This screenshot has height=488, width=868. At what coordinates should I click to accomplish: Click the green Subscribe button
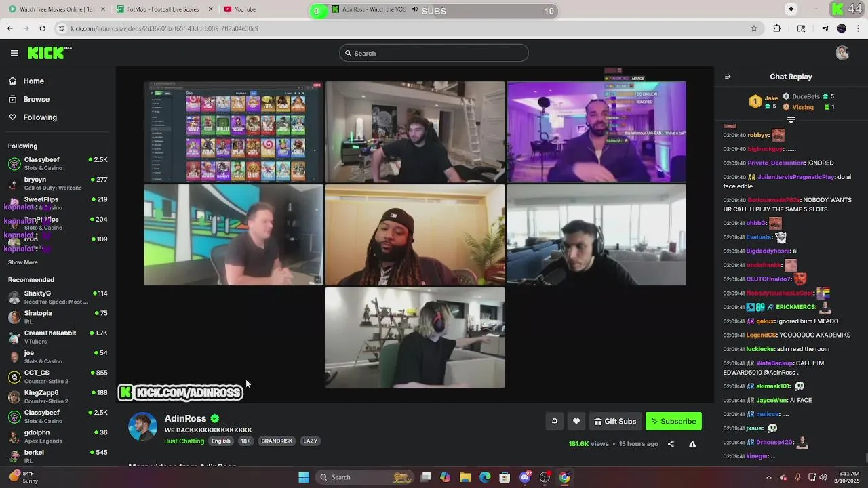(x=673, y=422)
